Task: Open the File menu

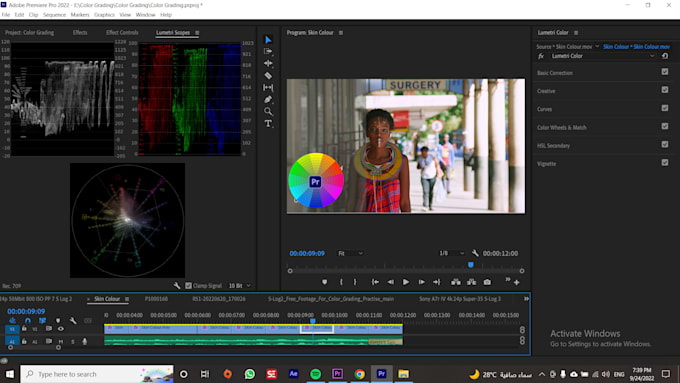Action: coord(6,15)
